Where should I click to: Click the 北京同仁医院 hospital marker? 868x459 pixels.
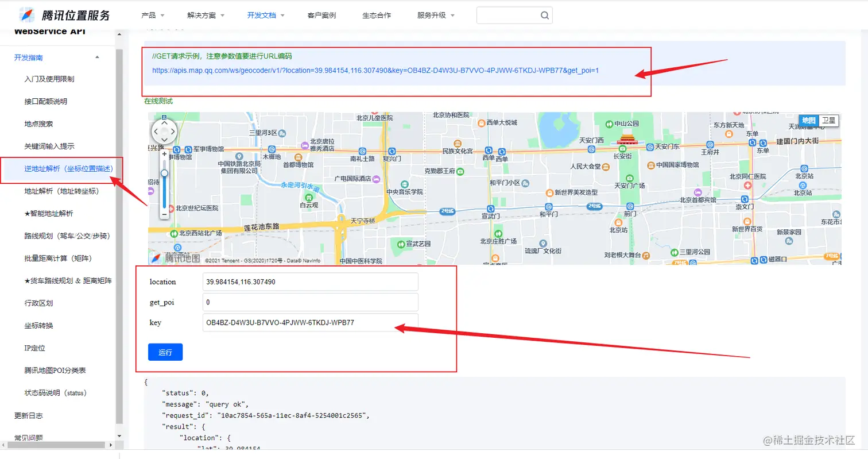pyautogui.click(x=747, y=186)
